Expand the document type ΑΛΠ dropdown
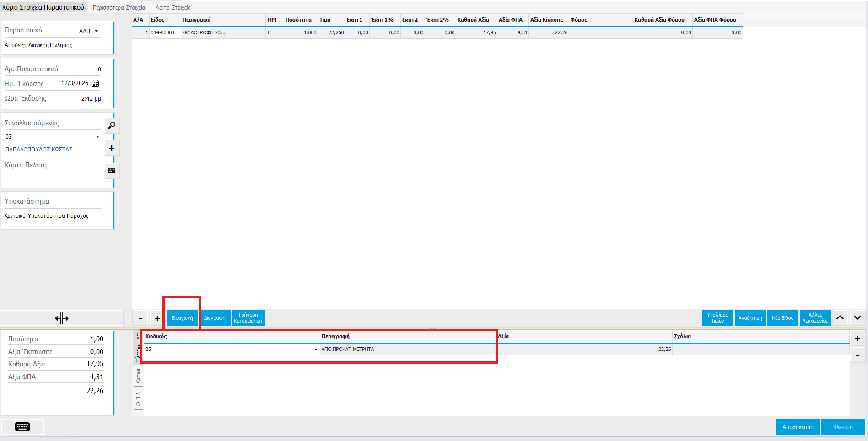This screenshot has height=441, width=868. [96, 31]
